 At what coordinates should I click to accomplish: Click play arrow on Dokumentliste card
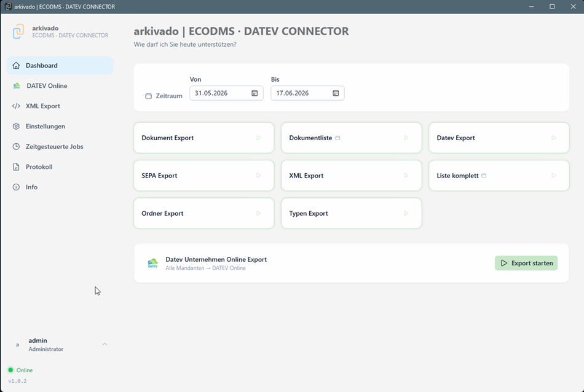[x=406, y=138]
